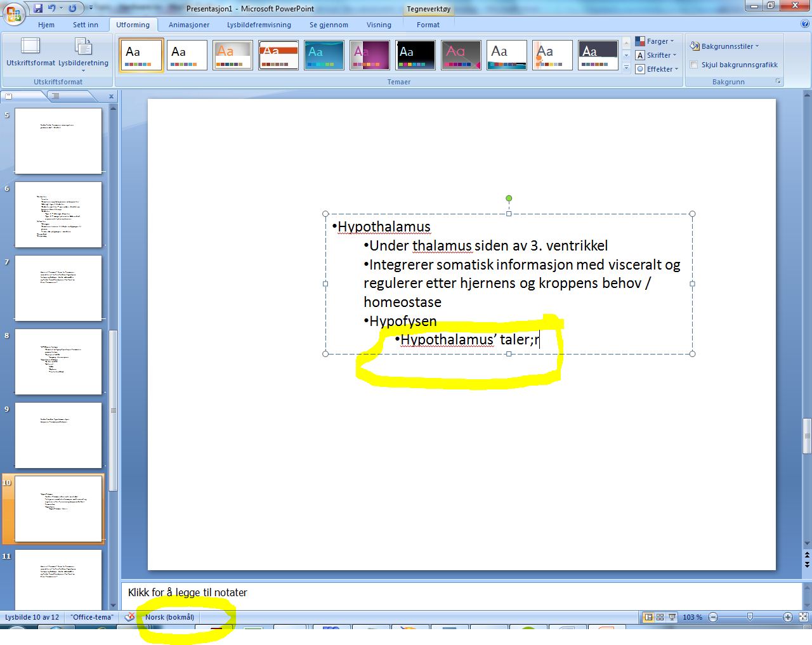Go to previous slide using double-arrow button

[x=807, y=556]
